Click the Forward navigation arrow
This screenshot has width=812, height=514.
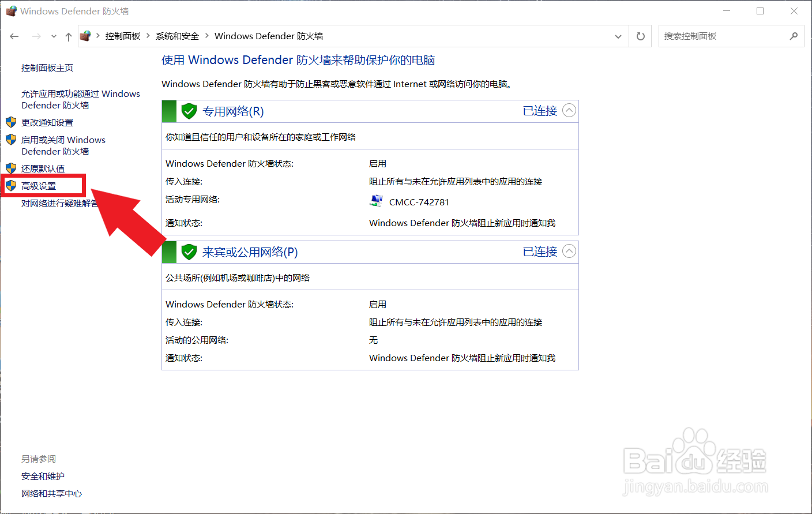tap(36, 36)
